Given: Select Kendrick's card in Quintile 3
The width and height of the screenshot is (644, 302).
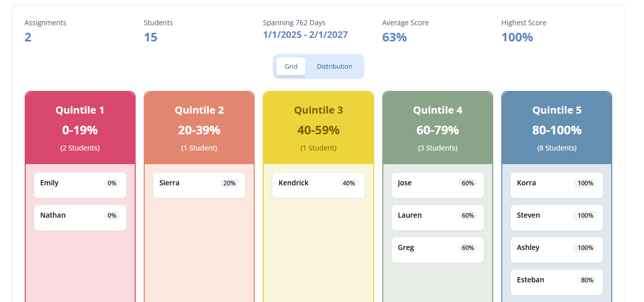Looking at the screenshot, I should pos(318,185).
